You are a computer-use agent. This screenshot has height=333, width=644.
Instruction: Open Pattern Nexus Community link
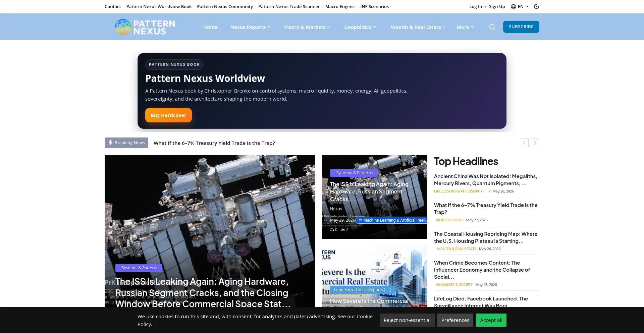(x=225, y=6)
